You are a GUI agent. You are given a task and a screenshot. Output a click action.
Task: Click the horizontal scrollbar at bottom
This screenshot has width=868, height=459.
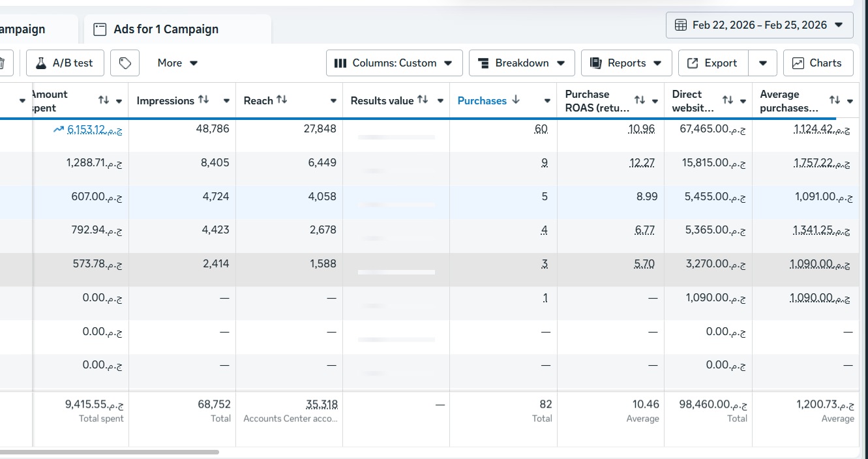click(110, 452)
